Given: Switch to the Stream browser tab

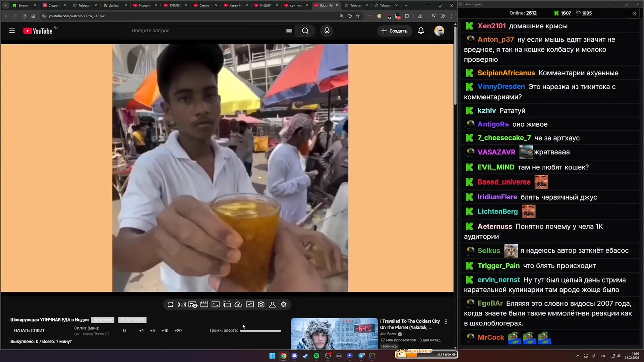Looking at the screenshot, I should [x=23, y=5].
